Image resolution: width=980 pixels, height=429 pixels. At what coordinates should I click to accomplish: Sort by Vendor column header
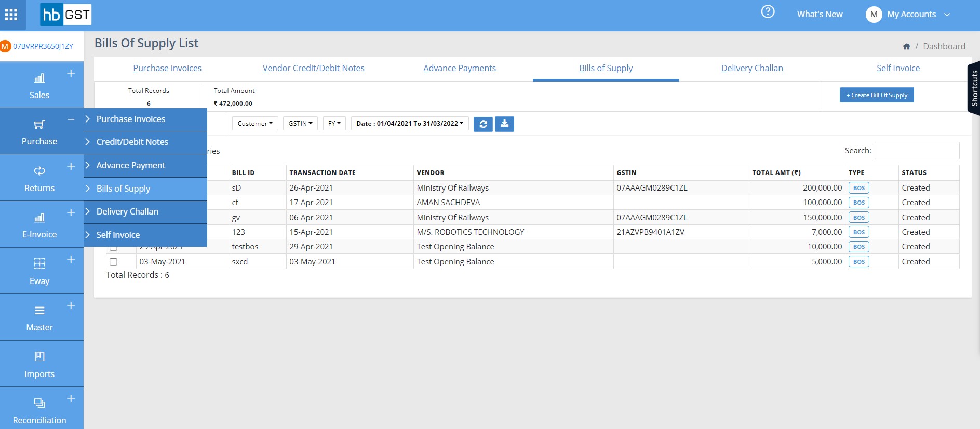click(x=513, y=173)
